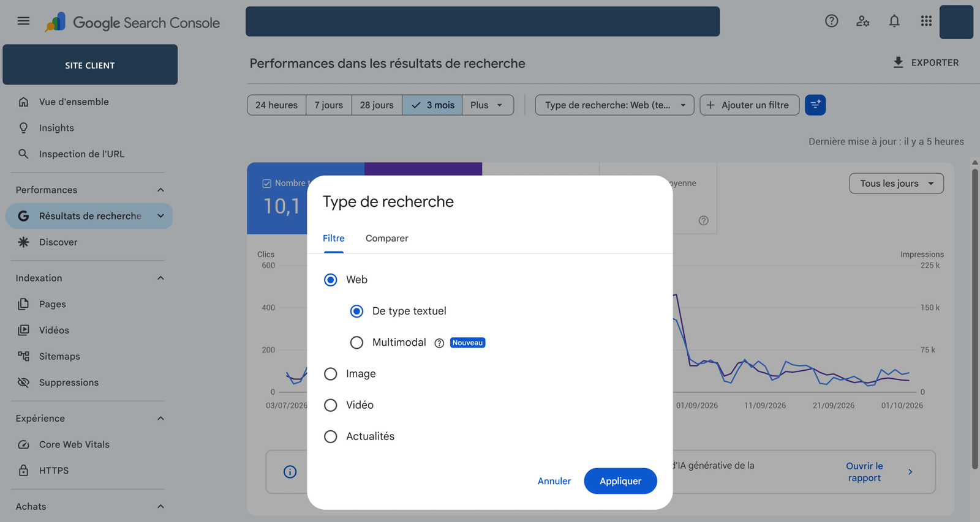Select the 24 heures range
Viewport: 980px width, 522px height.
click(276, 105)
